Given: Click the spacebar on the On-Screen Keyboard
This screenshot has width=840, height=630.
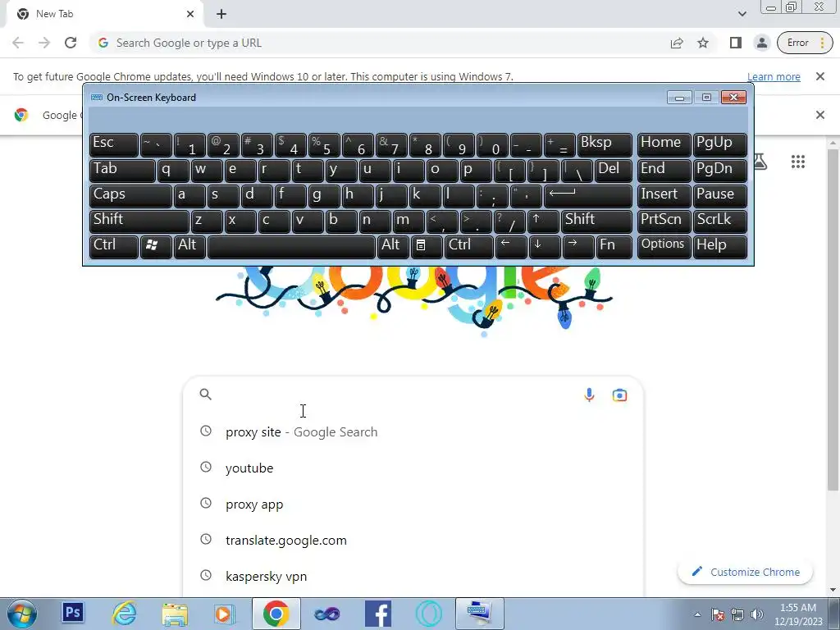Looking at the screenshot, I should 291,247.
